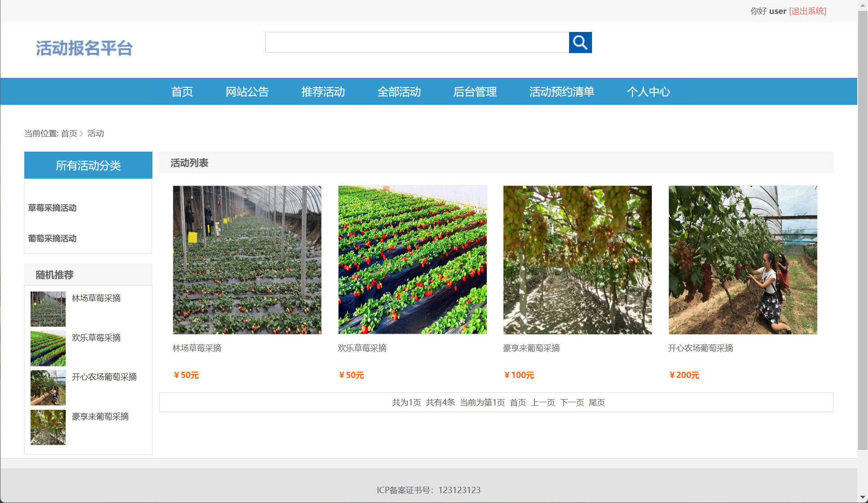
Task: Open the 欢乐草莓采摘 activity thumbnail
Action: (412, 260)
